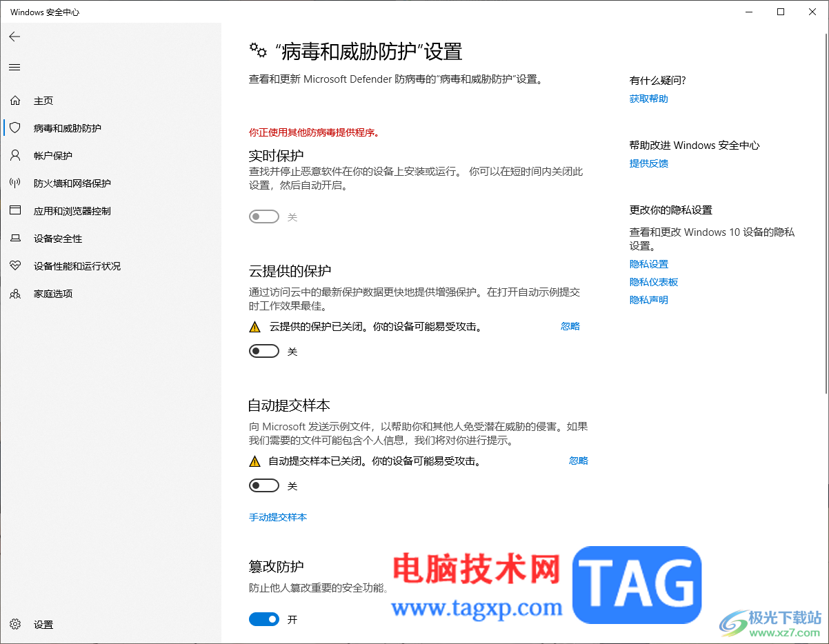Image resolution: width=829 pixels, height=644 pixels.
Task: Click 忽略 for the sample submission warning
Action: pos(579,461)
